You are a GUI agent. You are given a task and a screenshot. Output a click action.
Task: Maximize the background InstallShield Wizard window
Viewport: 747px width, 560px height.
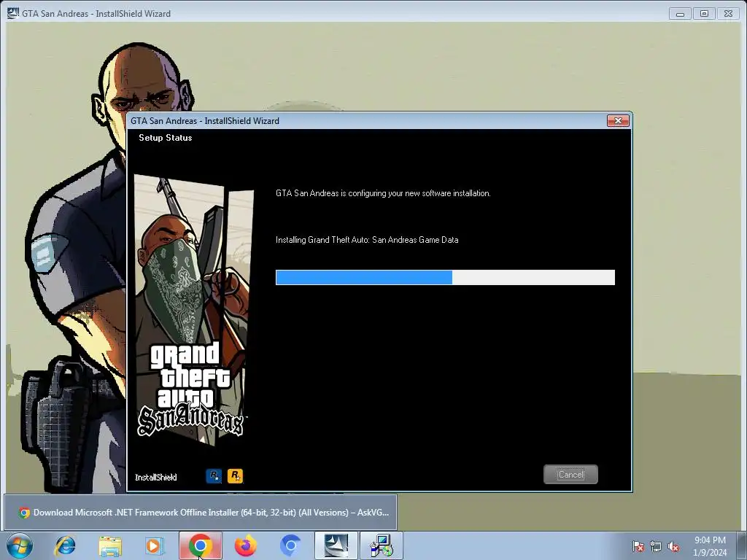(704, 14)
